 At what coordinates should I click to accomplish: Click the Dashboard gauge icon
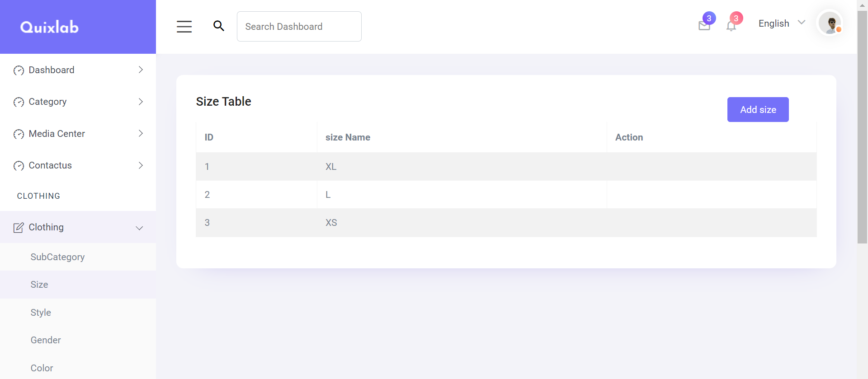coord(19,70)
